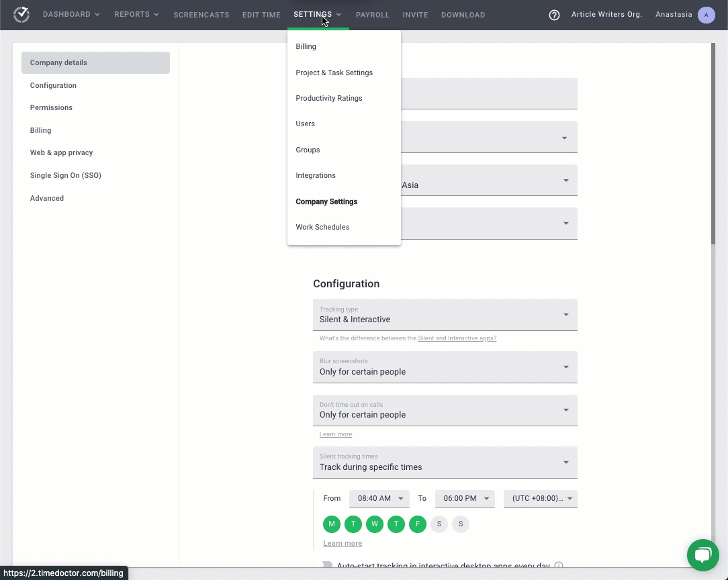Open the Blur screenshots dropdown

click(445, 367)
